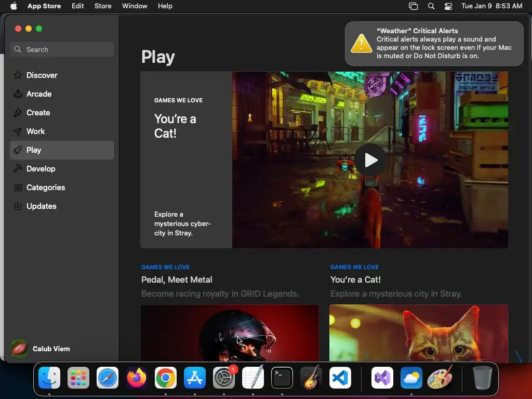Viewport: 532px width, 399px height.
Task: Launch GarageBand from the Dock
Action: (x=311, y=378)
